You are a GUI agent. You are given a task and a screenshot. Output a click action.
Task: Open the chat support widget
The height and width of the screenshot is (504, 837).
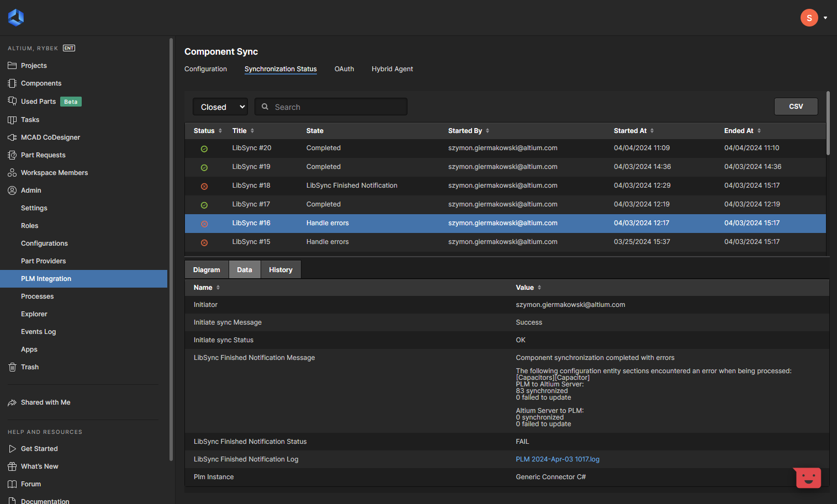tap(808, 478)
